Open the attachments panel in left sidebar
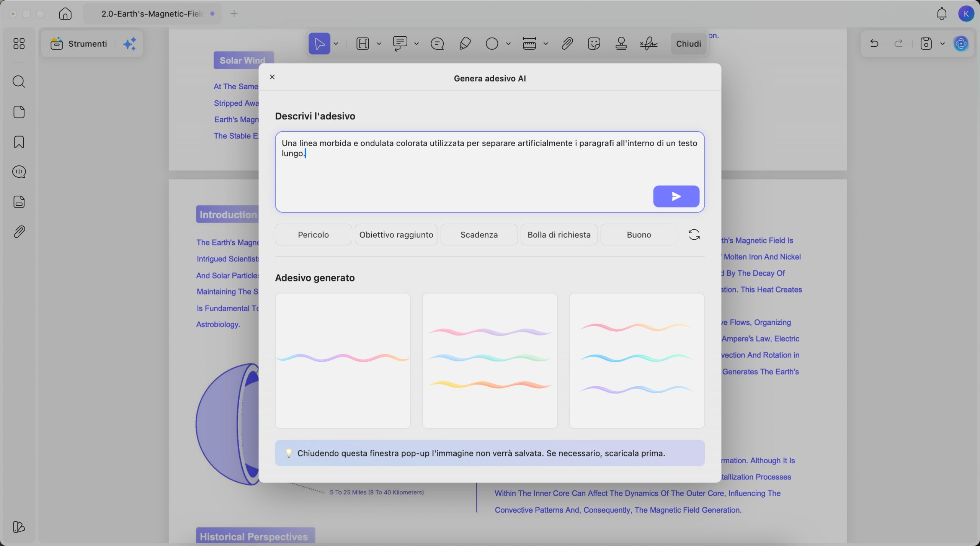Screen dimensions: 980x546 [19, 232]
